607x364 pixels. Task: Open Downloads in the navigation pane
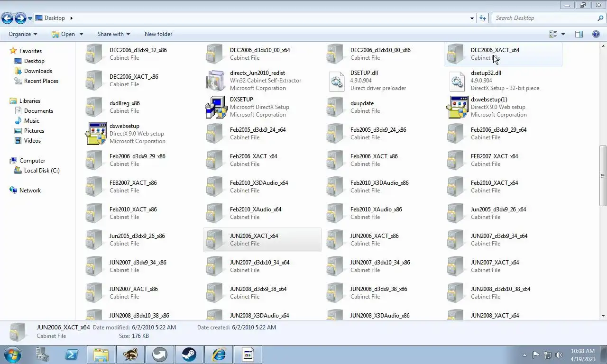click(x=38, y=71)
